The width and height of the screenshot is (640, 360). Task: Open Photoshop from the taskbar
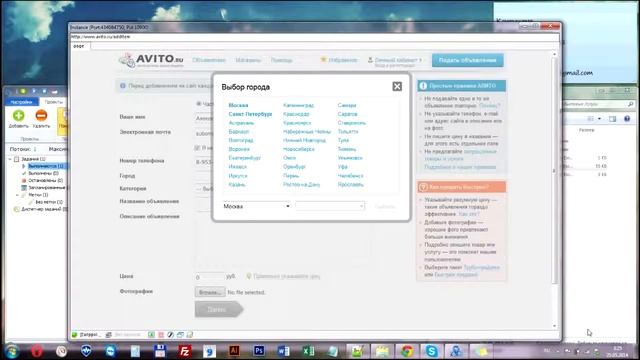[x=259, y=351]
